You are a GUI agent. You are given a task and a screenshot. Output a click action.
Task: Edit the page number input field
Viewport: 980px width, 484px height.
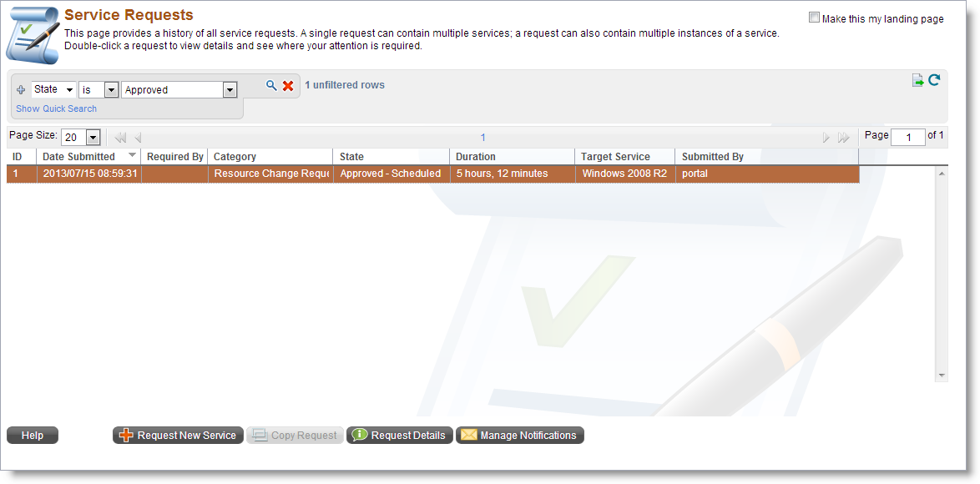908,137
